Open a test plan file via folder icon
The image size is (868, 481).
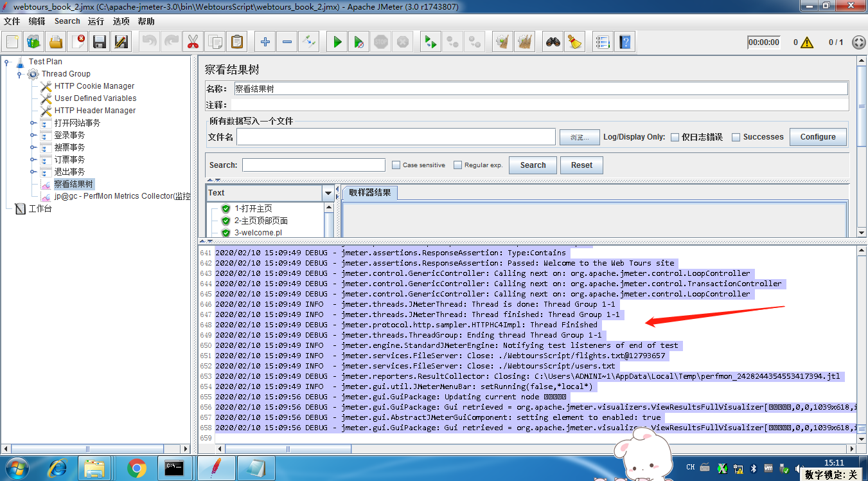tap(56, 42)
